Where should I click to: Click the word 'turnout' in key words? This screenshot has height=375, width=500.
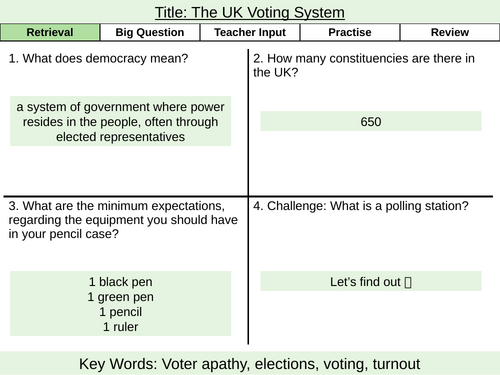click(396, 364)
